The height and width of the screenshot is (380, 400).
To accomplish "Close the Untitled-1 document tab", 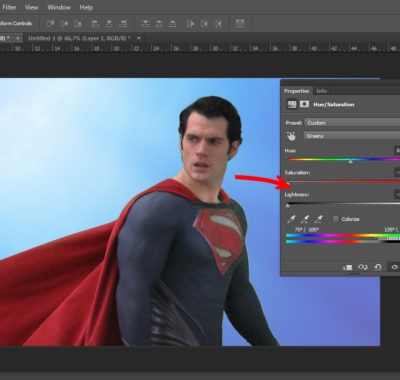I will [x=139, y=38].
